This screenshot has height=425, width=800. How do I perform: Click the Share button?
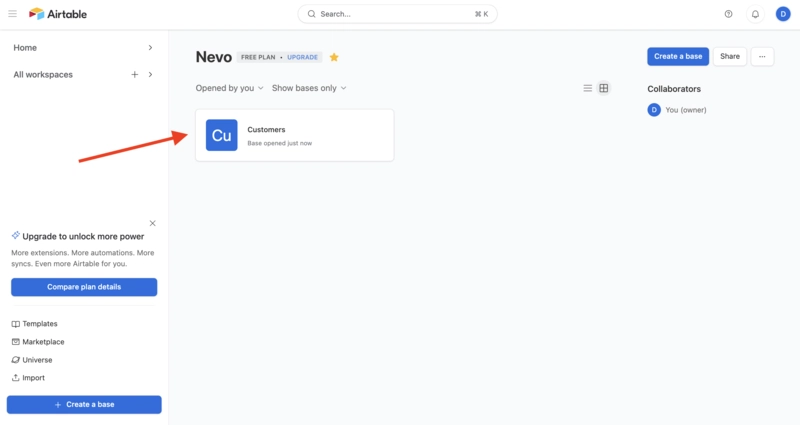(730, 57)
